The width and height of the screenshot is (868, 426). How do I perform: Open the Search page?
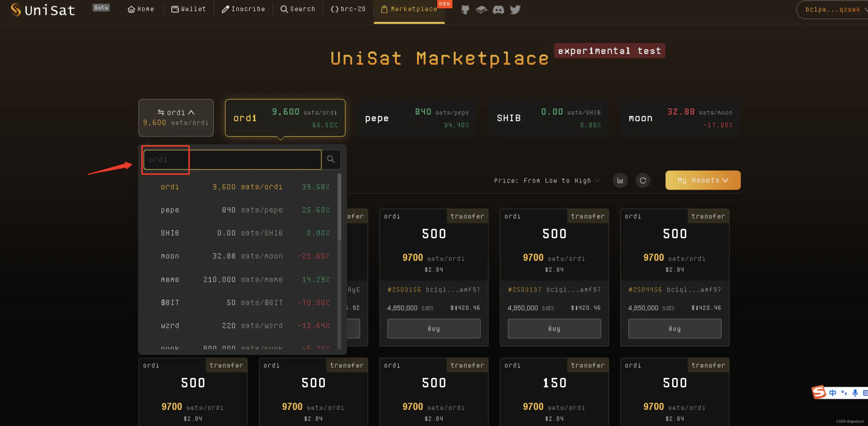point(298,9)
